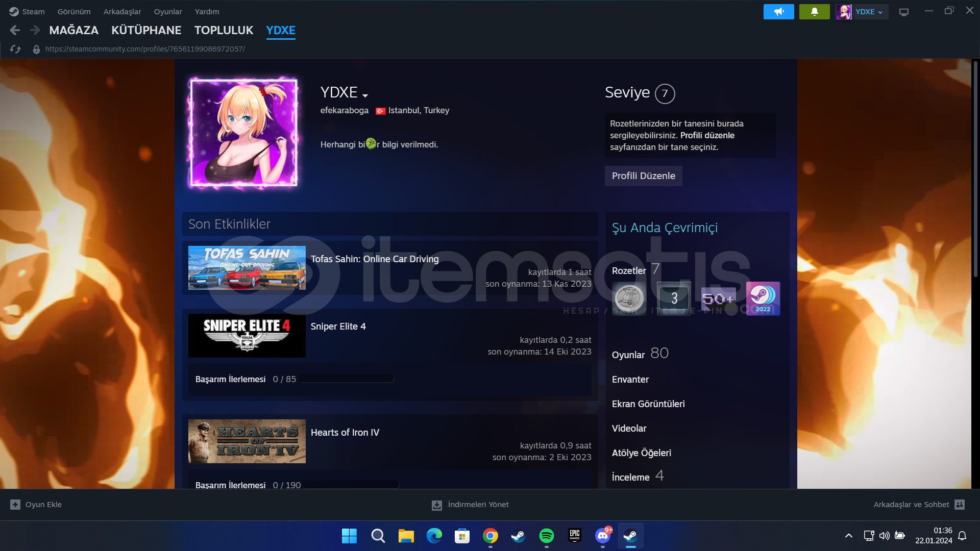Open the friends chat icon
This screenshot has width=980, height=551.
coord(960,505)
